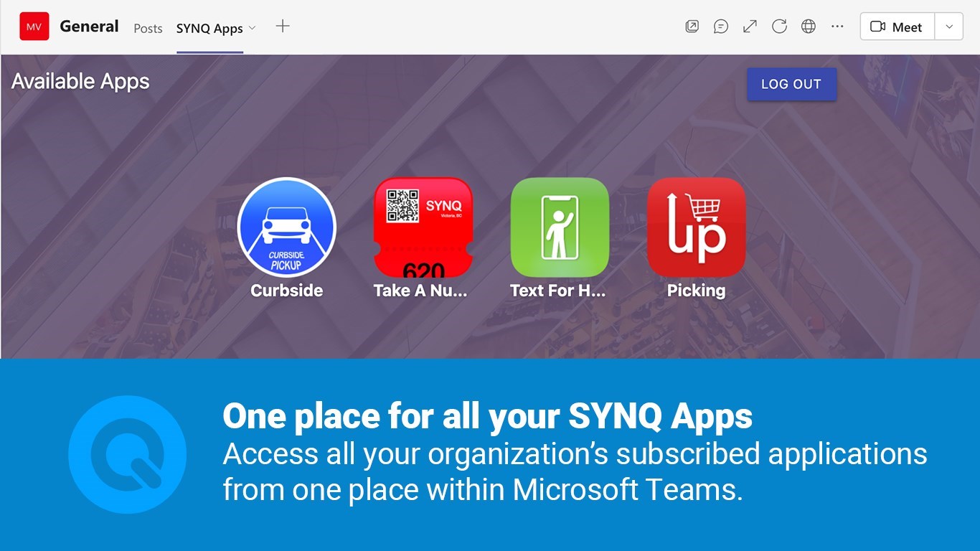Image resolution: width=980 pixels, height=551 pixels.
Task: Click the Text For H... label
Action: click(558, 291)
